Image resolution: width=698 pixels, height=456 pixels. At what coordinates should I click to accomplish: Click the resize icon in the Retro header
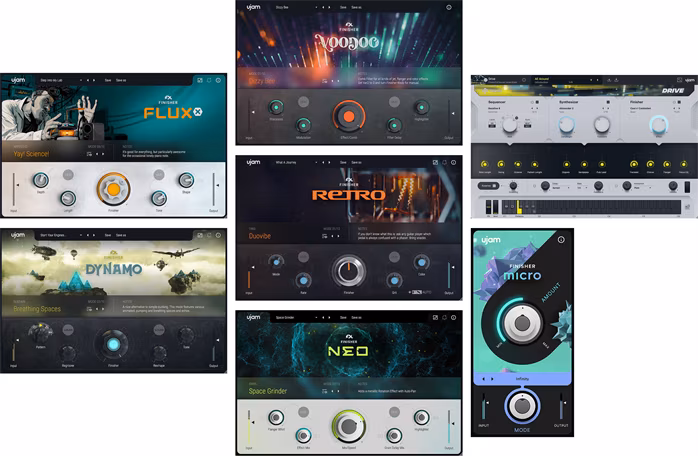point(435,163)
